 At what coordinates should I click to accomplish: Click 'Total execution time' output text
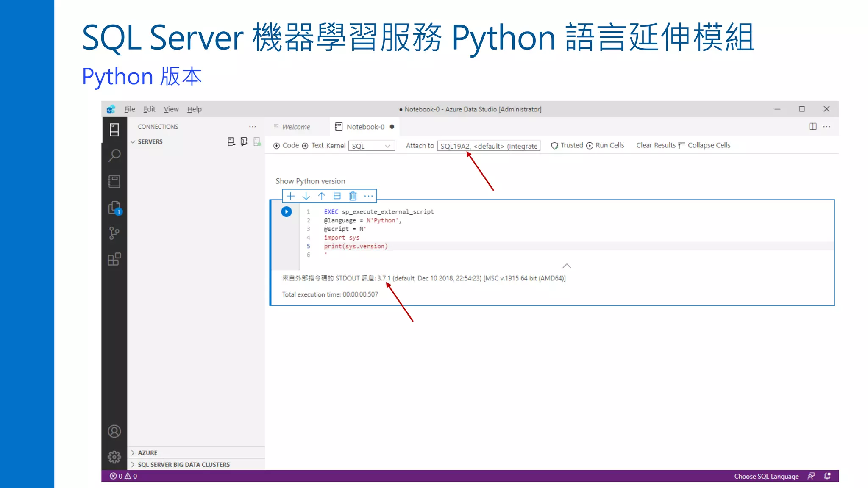330,294
